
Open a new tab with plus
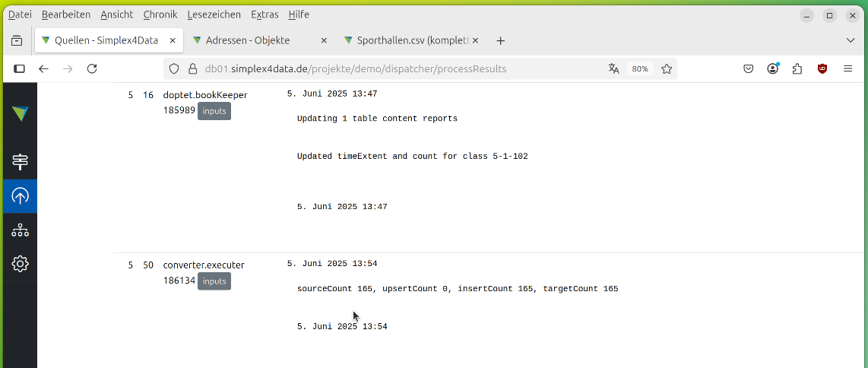[500, 40]
